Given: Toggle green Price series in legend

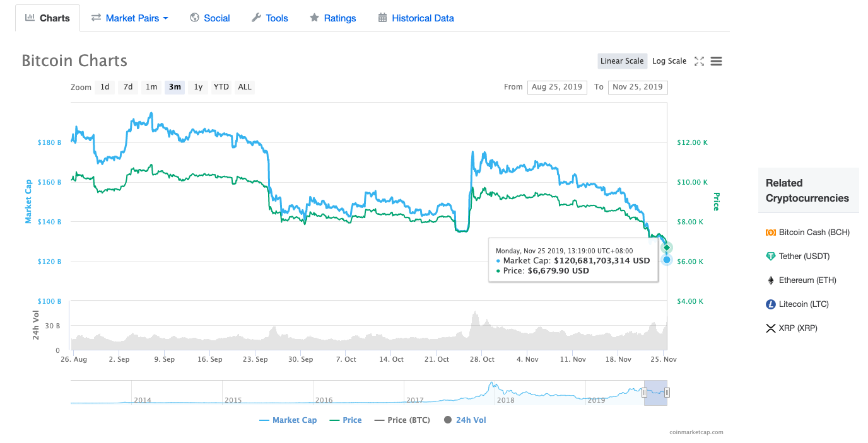Looking at the screenshot, I should click(x=345, y=420).
